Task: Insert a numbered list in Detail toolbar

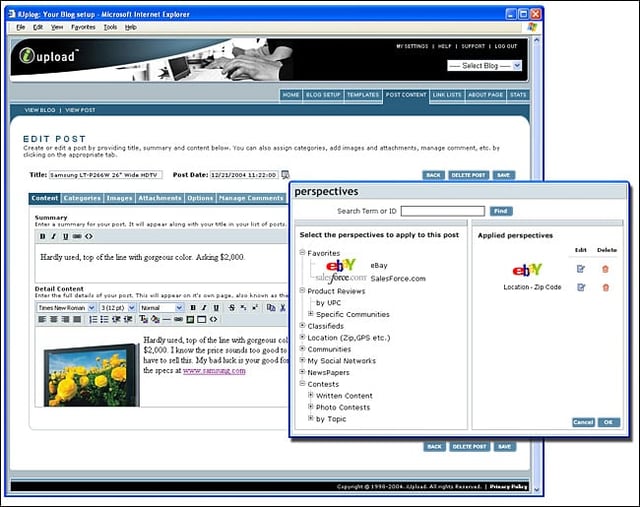Action: [93, 319]
